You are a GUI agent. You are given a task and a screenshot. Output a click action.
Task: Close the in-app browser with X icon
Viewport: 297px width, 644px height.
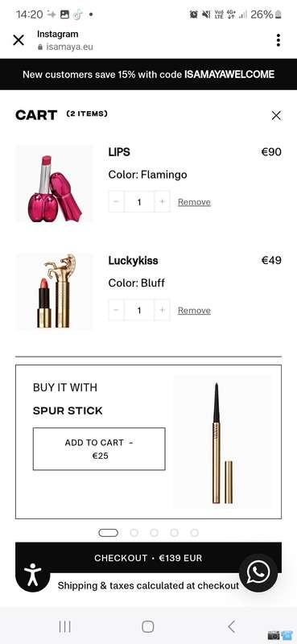(19, 40)
